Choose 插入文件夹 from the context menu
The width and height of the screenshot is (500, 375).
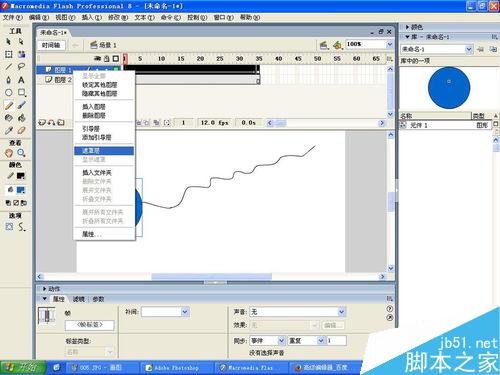point(104,173)
